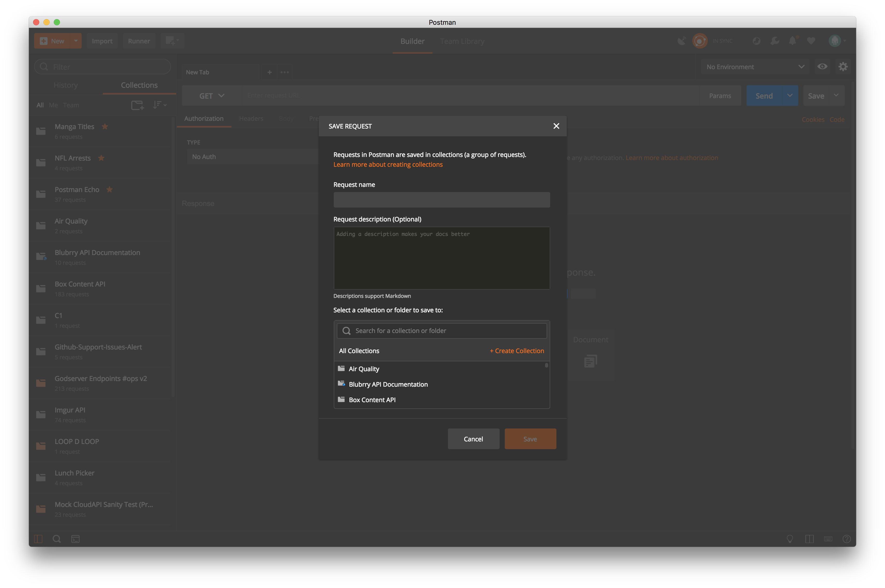Screen dimensions: 885x588
Task: Click the notifications bell icon
Action: (792, 41)
